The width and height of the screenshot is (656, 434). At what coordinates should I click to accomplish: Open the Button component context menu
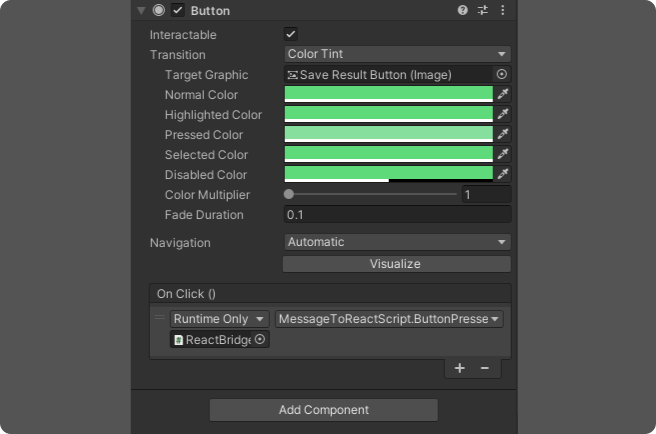click(502, 10)
